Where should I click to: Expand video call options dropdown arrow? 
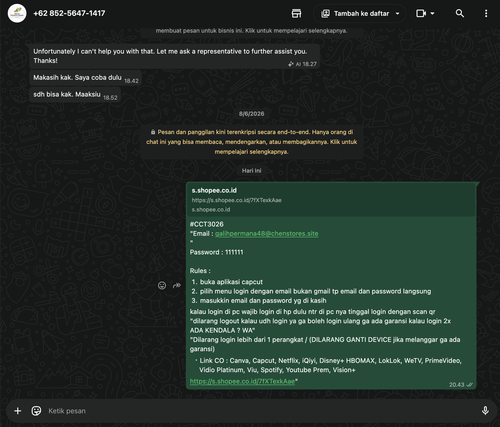click(x=432, y=13)
